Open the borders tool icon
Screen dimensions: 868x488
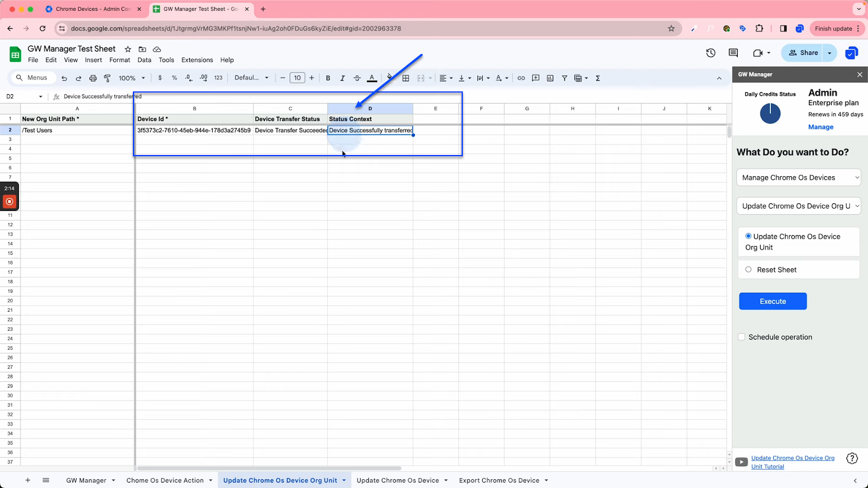(x=406, y=78)
